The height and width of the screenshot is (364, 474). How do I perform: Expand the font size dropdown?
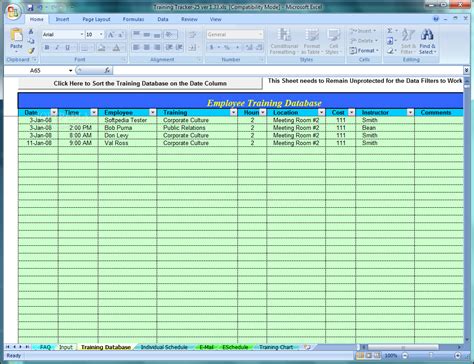pyautogui.click(x=101, y=35)
